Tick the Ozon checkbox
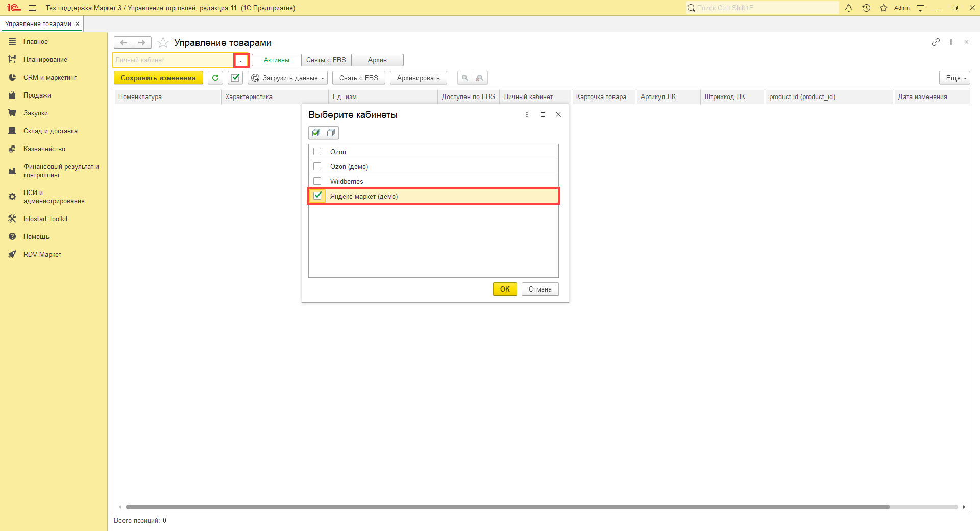Viewport: 980px width, 531px height. click(x=317, y=152)
